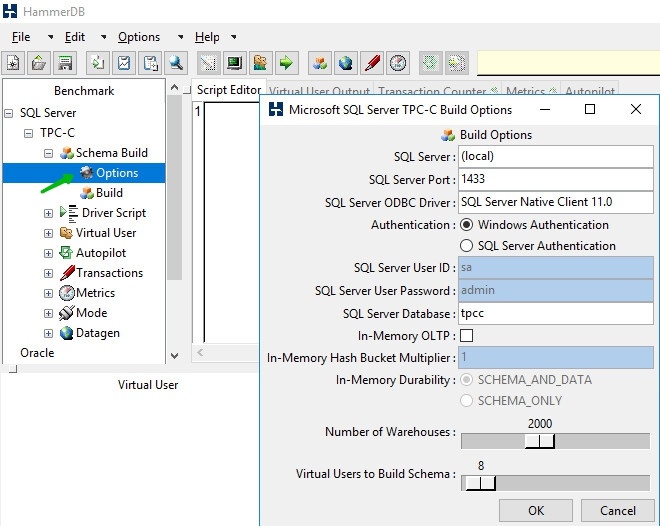Click the green arrow run toolbar icon

coord(287,63)
